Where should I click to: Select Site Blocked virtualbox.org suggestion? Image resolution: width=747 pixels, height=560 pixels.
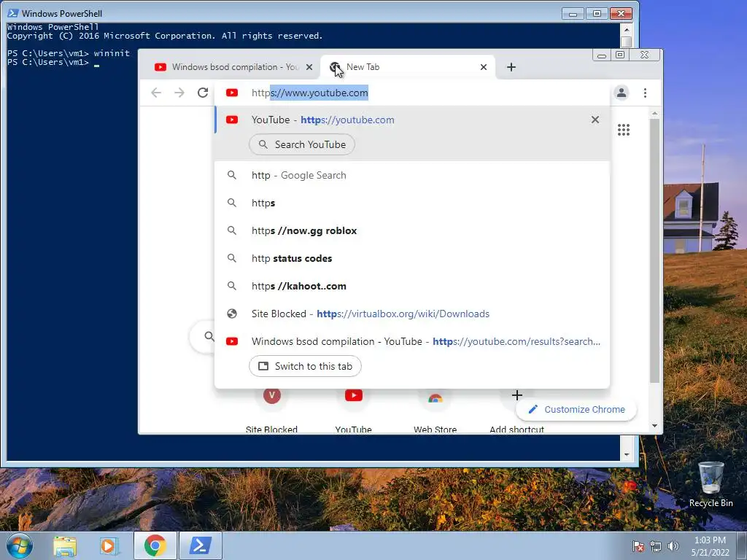(x=412, y=314)
